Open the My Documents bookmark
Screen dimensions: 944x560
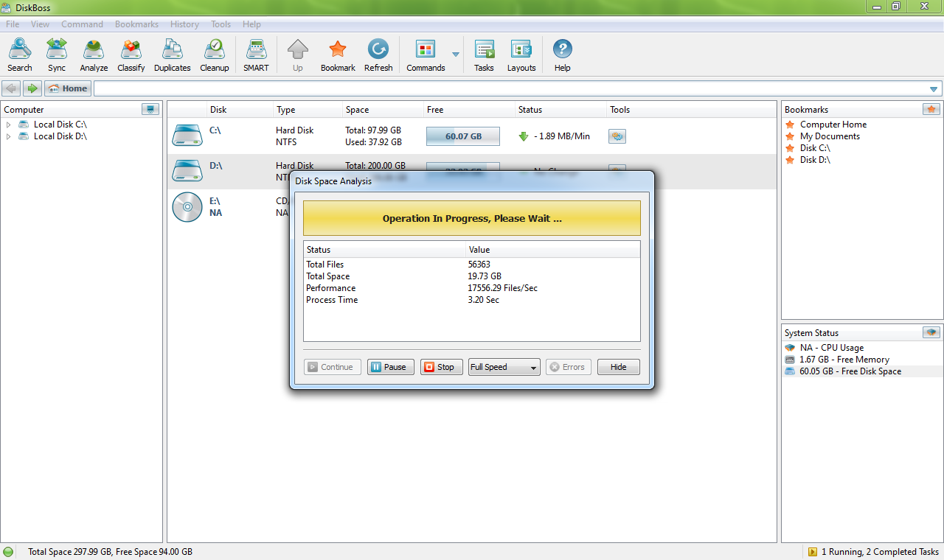tap(830, 136)
